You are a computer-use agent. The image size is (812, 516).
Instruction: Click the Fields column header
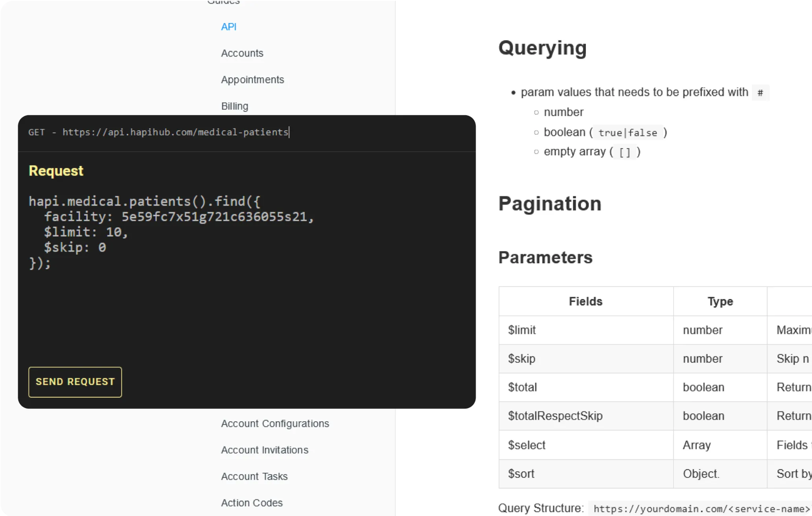point(585,301)
